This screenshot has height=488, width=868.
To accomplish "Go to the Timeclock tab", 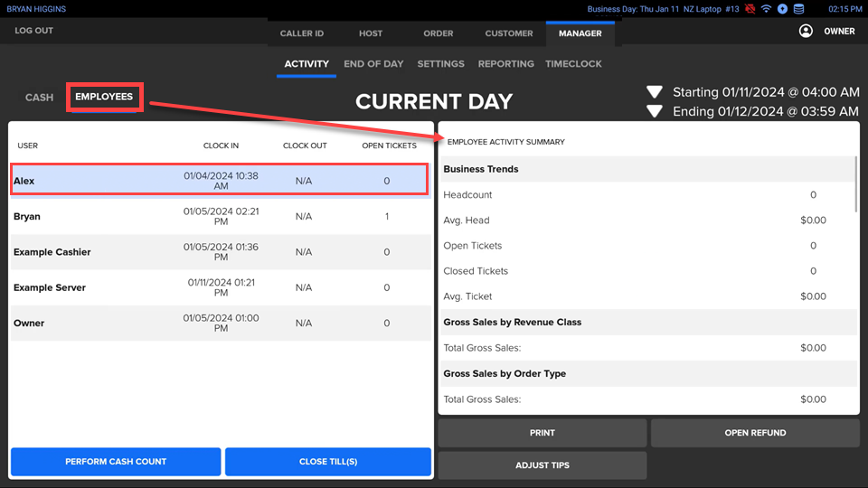I will click(x=573, y=64).
